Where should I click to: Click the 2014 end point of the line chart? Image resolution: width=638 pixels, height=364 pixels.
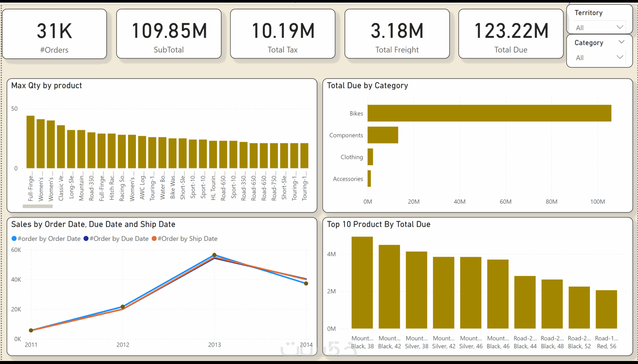306,283
